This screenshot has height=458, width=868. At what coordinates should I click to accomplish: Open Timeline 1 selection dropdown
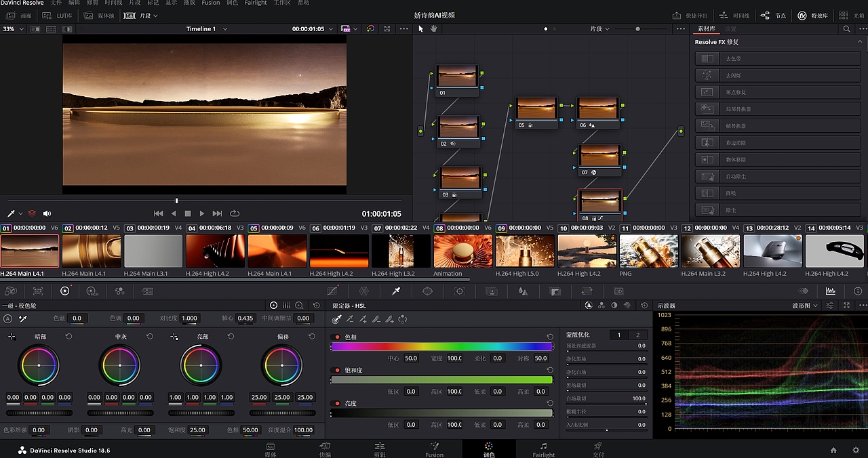click(207, 29)
